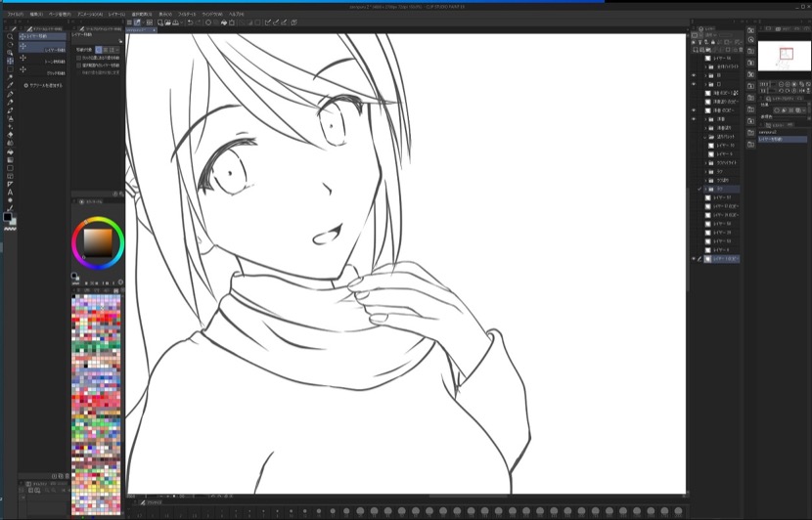Click the Save icon in command bar

(175, 22)
